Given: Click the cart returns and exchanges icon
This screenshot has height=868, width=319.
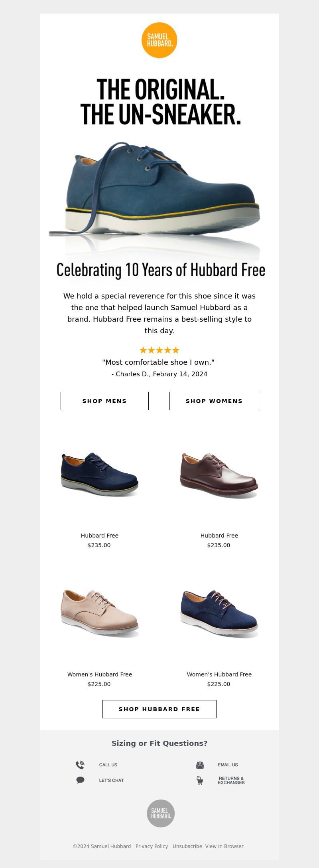Looking at the screenshot, I should pos(200,780).
